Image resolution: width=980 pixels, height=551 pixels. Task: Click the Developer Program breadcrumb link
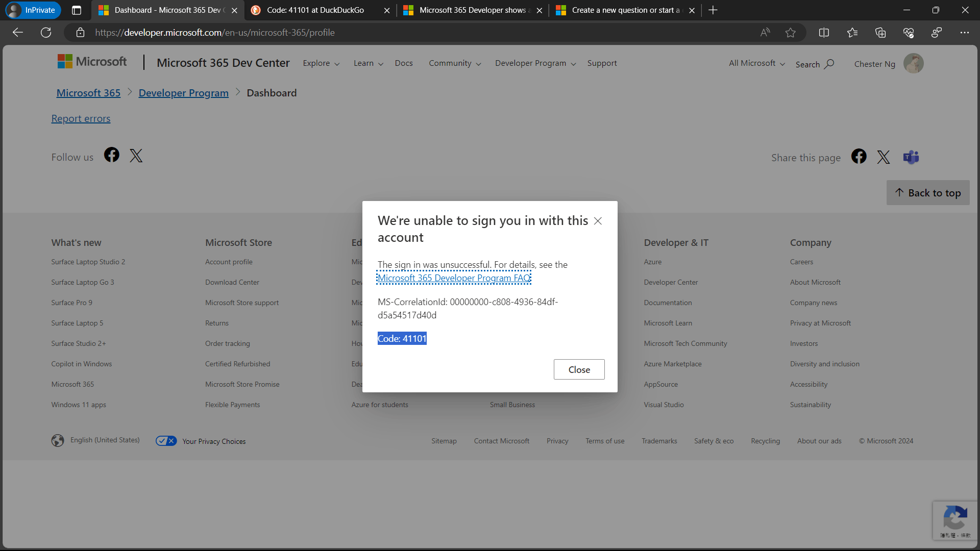click(183, 93)
